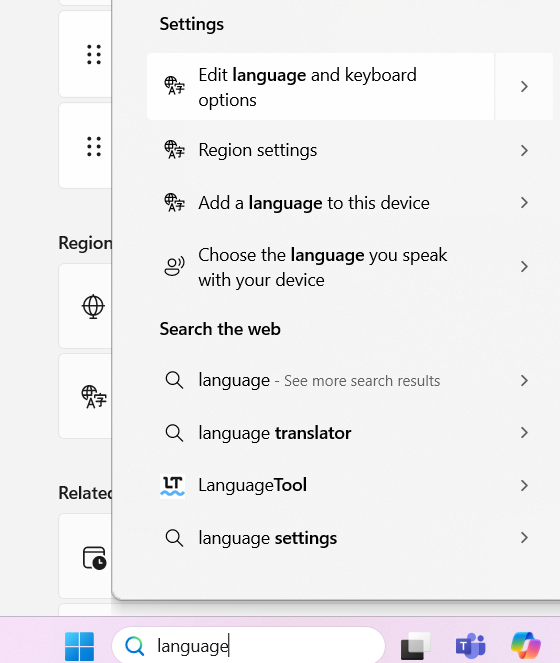Click the globe icon under Region in Settings

click(x=93, y=306)
